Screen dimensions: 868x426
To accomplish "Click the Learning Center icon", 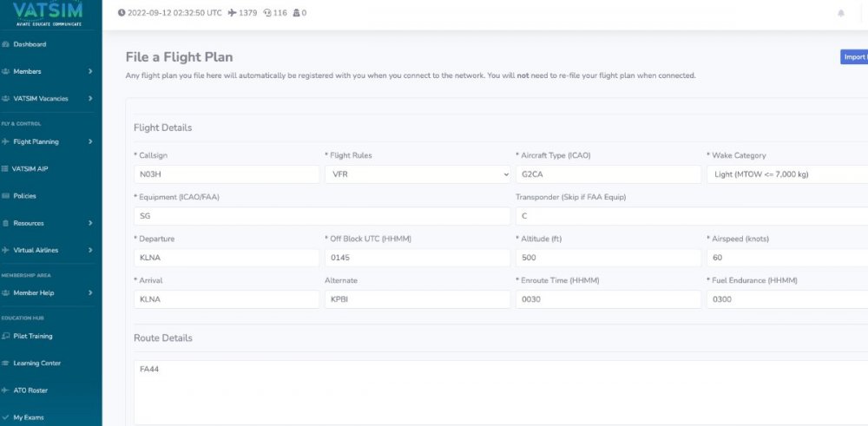I will (x=7, y=363).
